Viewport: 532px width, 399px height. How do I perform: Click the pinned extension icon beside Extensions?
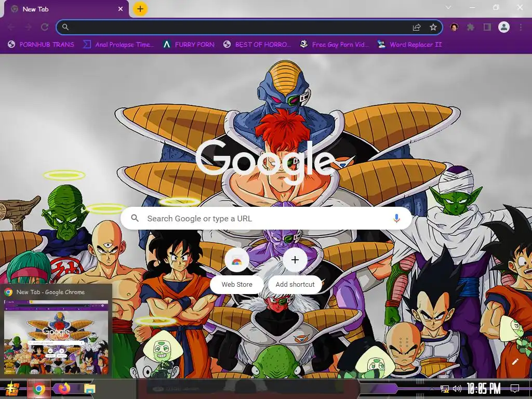click(x=454, y=27)
